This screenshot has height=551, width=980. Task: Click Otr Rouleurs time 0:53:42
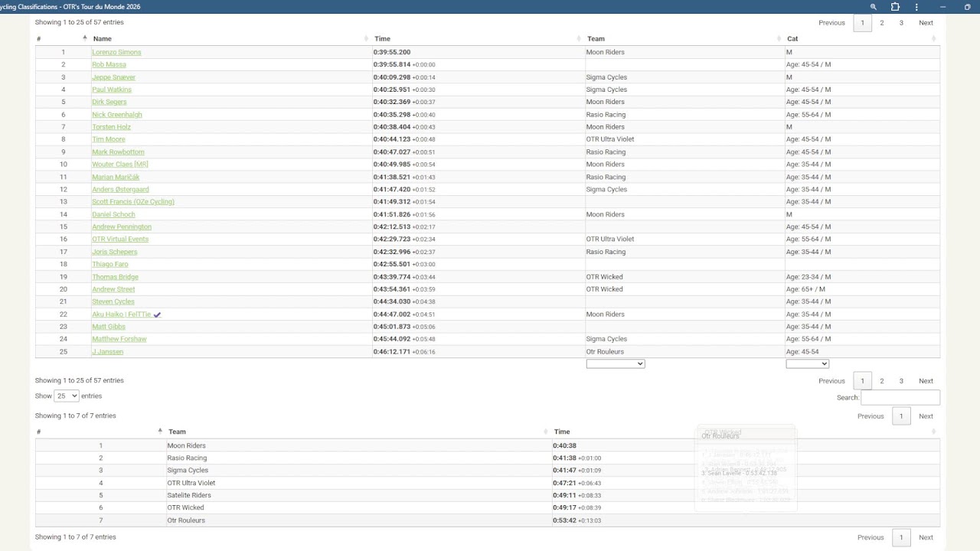[564, 520]
